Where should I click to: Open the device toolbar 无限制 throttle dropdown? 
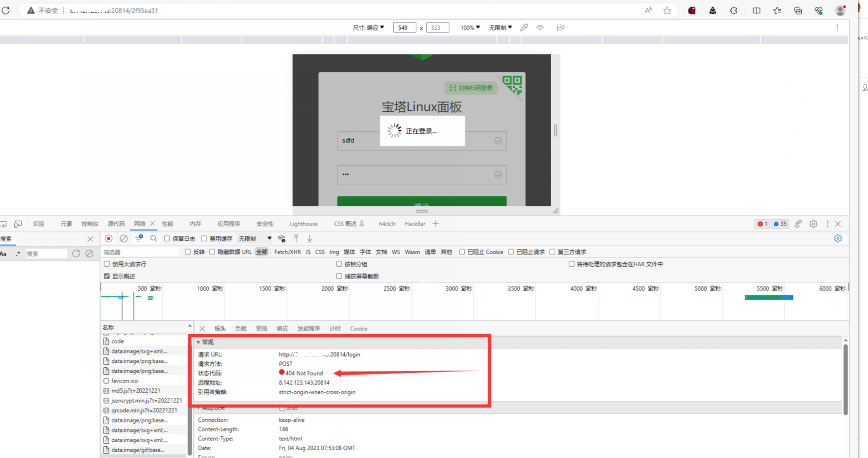(x=500, y=27)
